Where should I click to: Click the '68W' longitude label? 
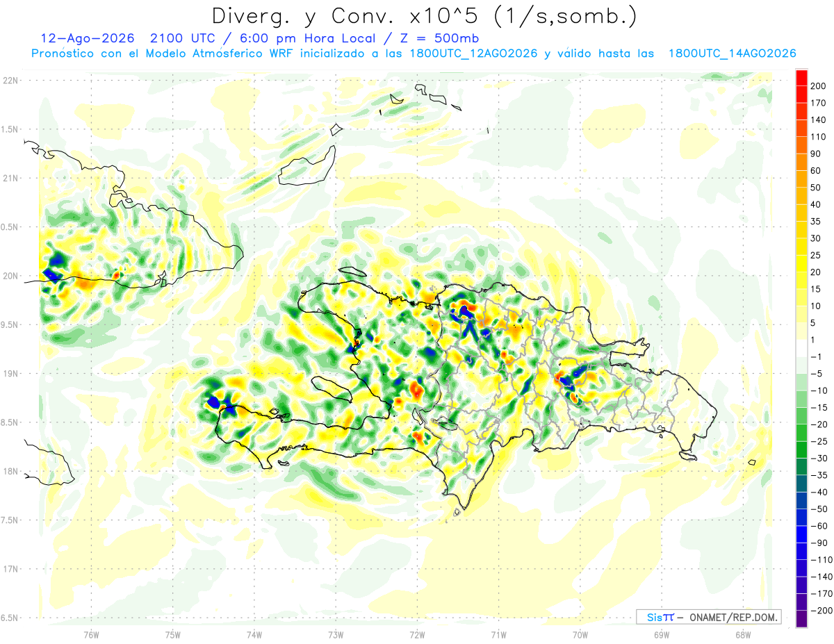pos(742,634)
